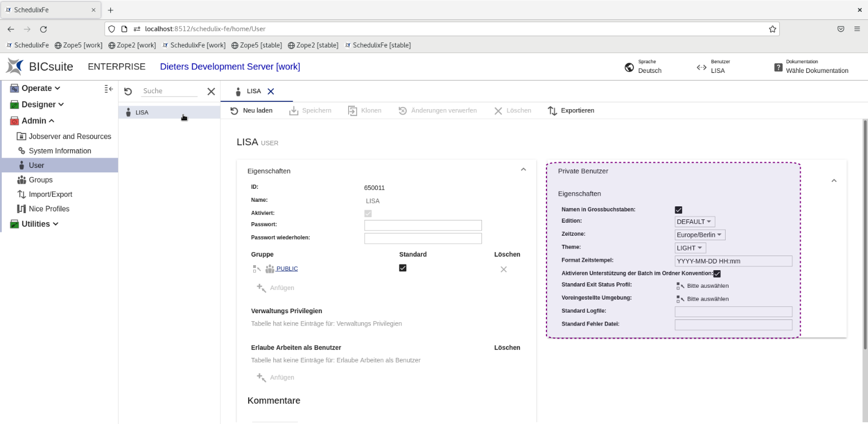Screen dimensions: 868x424
Task: Open the Edition DEFAULT dropdown
Action: click(695, 222)
